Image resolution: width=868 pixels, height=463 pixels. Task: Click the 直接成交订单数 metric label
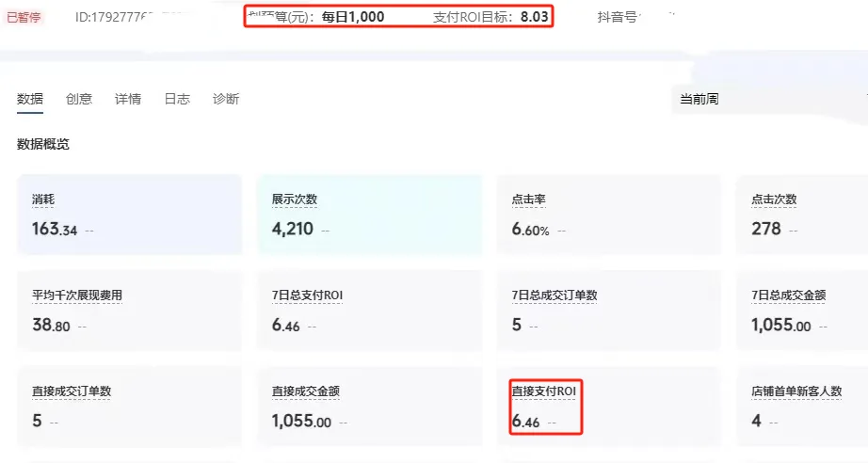[72, 391]
